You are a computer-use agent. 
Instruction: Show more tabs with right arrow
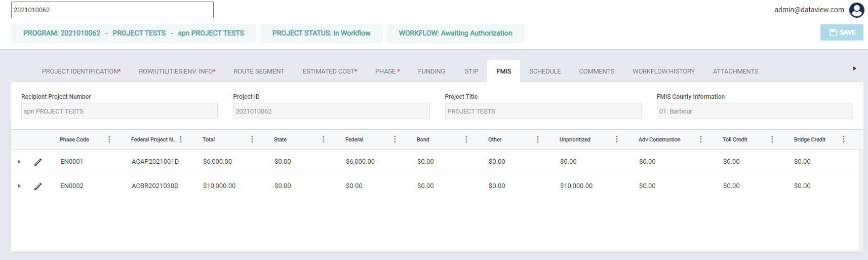point(855,68)
